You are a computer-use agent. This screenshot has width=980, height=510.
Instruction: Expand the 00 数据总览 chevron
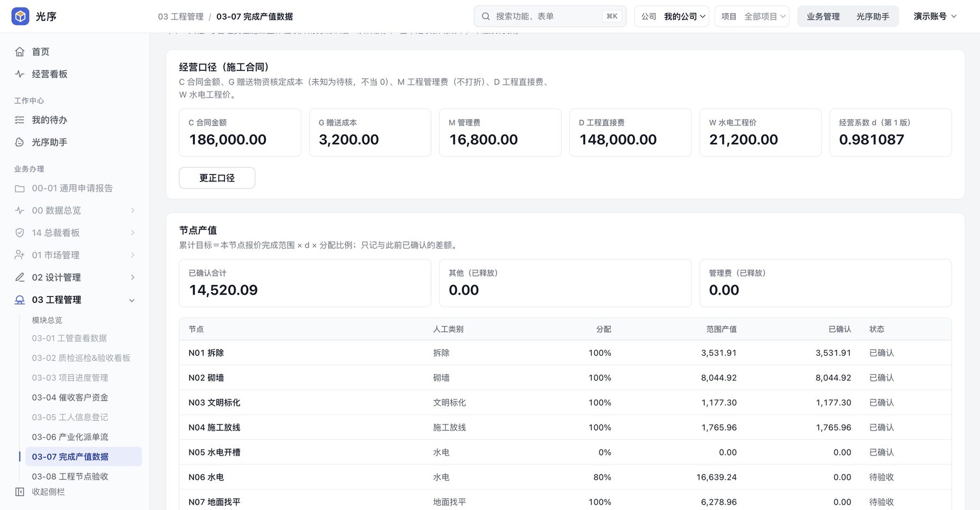[133, 210]
